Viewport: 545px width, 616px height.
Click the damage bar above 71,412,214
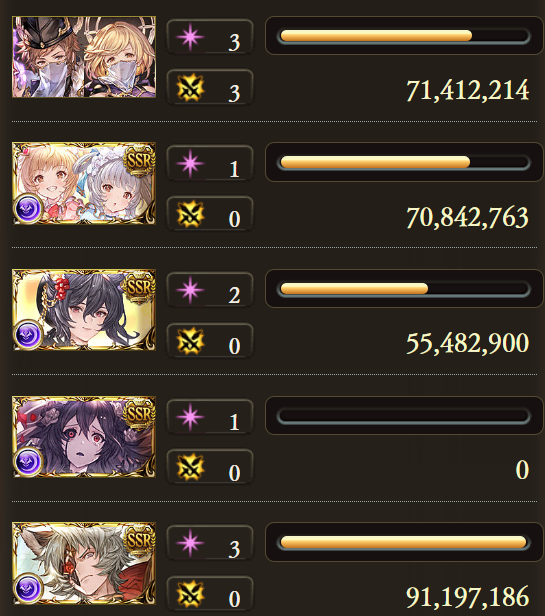click(x=404, y=36)
